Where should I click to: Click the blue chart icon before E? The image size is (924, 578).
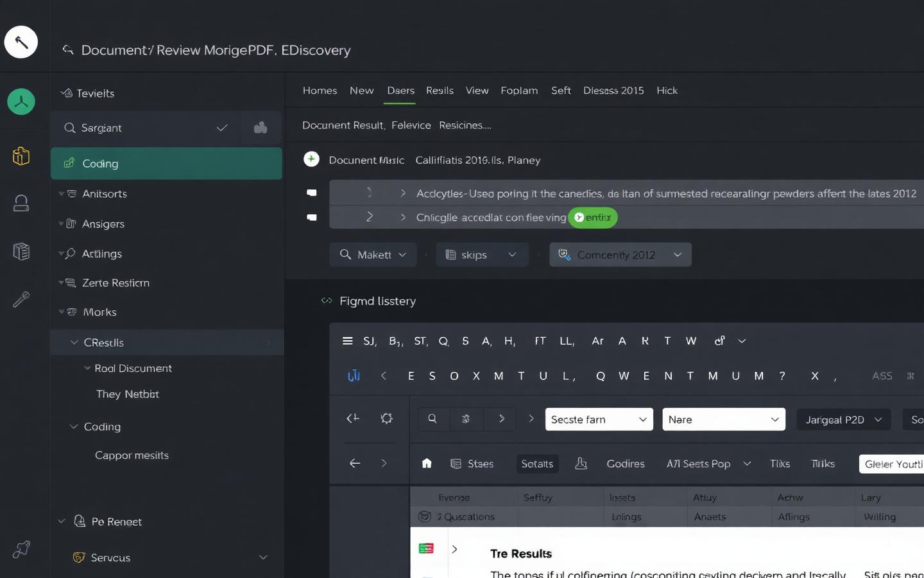354,376
